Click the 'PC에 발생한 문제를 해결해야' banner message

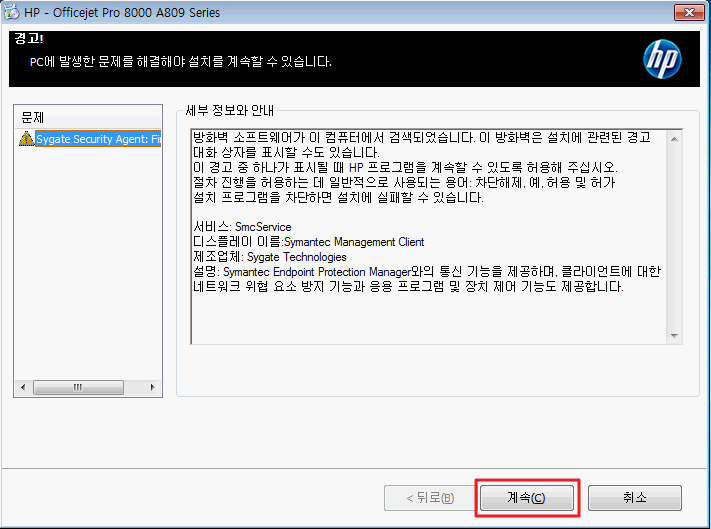180,61
